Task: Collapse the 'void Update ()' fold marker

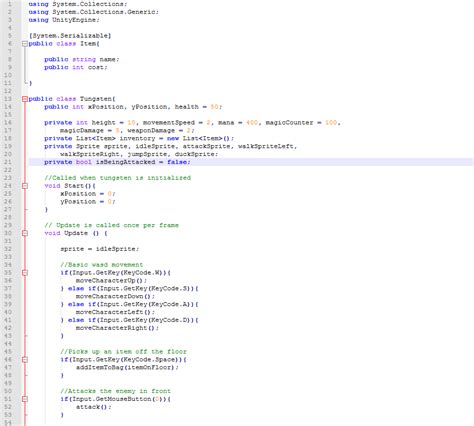Action: (x=25, y=233)
